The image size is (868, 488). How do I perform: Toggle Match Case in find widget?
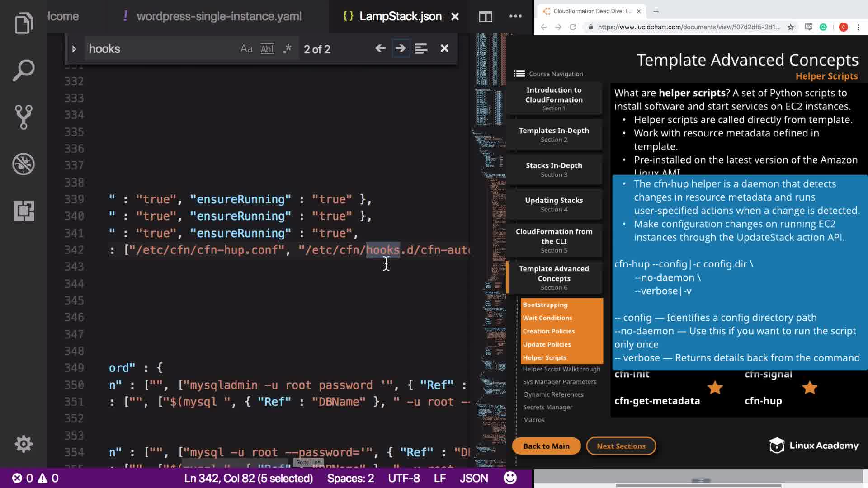[246, 49]
